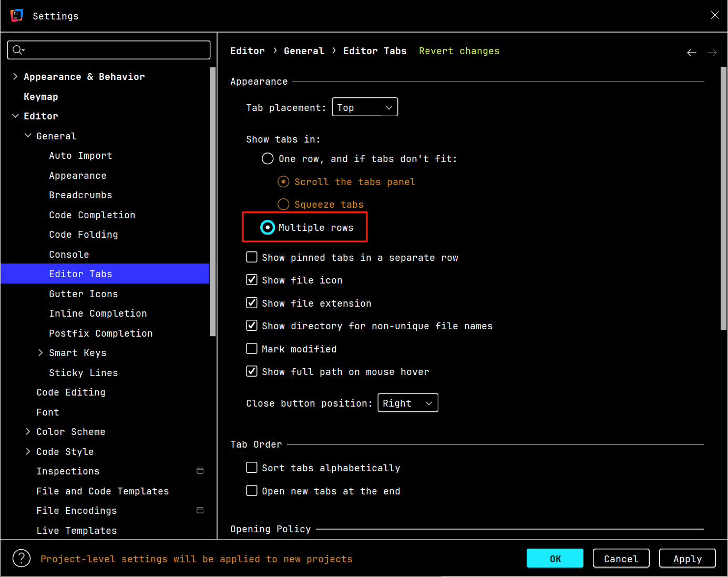Select the One row radio button
The image size is (728, 577).
[x=268, y=159]
